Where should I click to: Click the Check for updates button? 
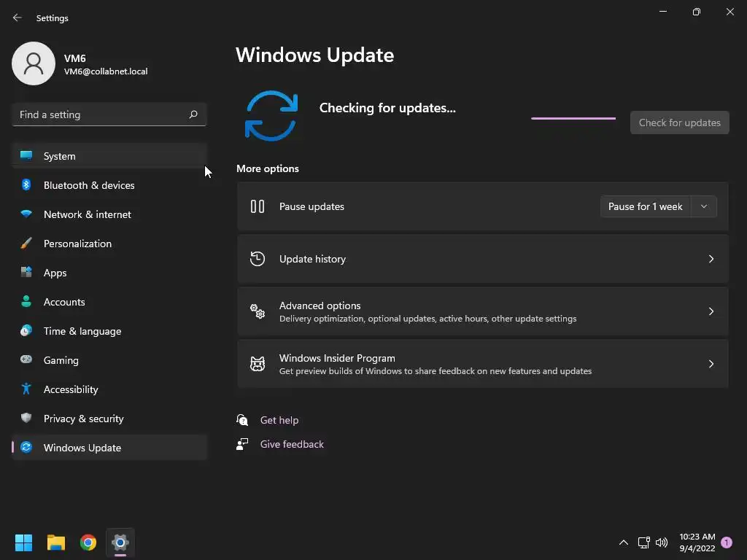pyautogui.click(x=679, y=122)
